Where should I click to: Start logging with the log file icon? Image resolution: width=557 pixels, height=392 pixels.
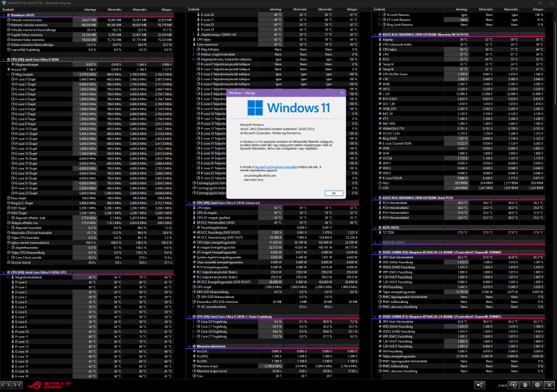click(x=526, y=385)
